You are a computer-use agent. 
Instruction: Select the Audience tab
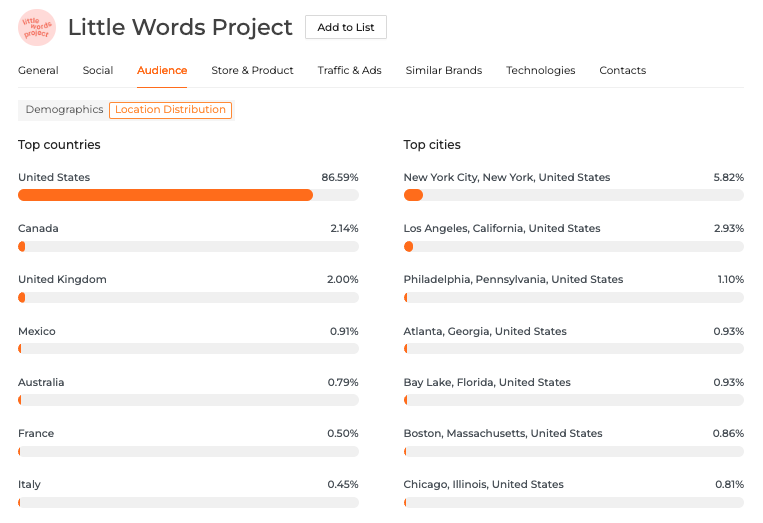tap(162, 71)
